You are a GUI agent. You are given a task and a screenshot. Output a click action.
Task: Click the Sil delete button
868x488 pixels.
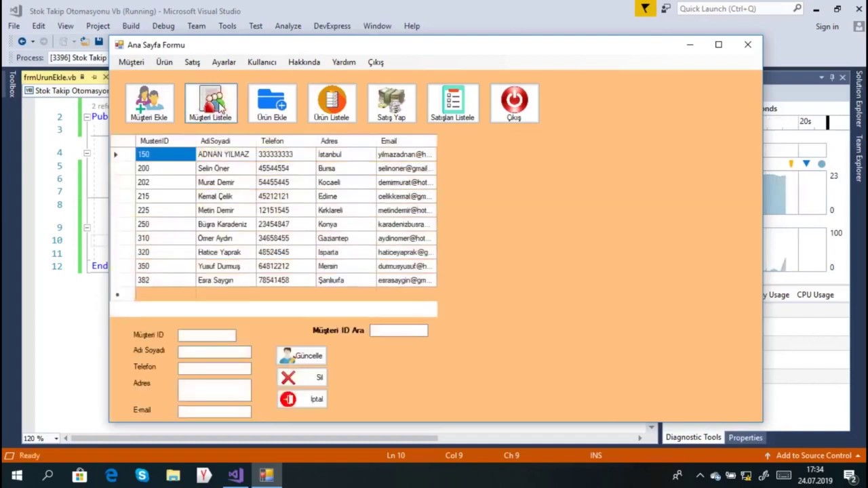(301, 378)
